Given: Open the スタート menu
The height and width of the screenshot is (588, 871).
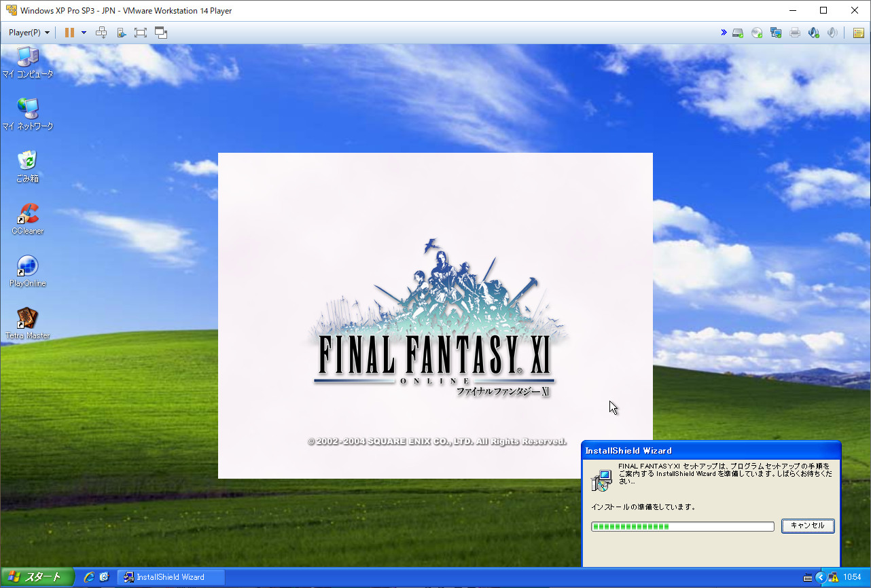Looking at the screenshot, I should (37, 577).
